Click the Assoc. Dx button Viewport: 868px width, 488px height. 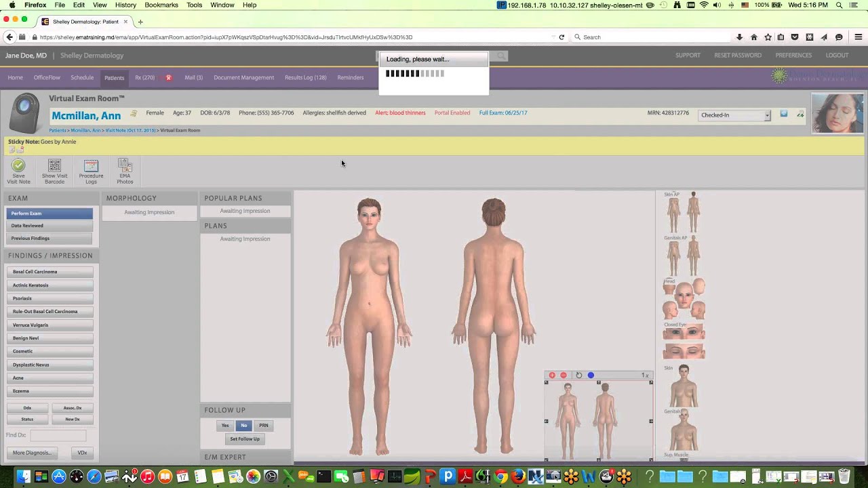click(73, 408)
